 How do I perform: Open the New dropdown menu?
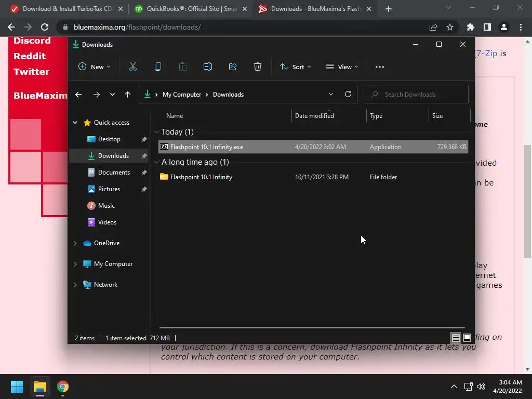pos(95,67)
